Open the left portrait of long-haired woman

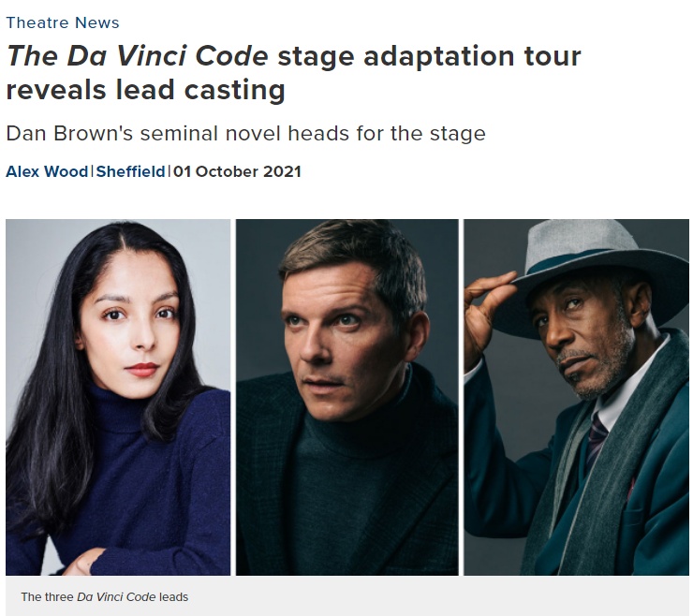tap(118, 397)
